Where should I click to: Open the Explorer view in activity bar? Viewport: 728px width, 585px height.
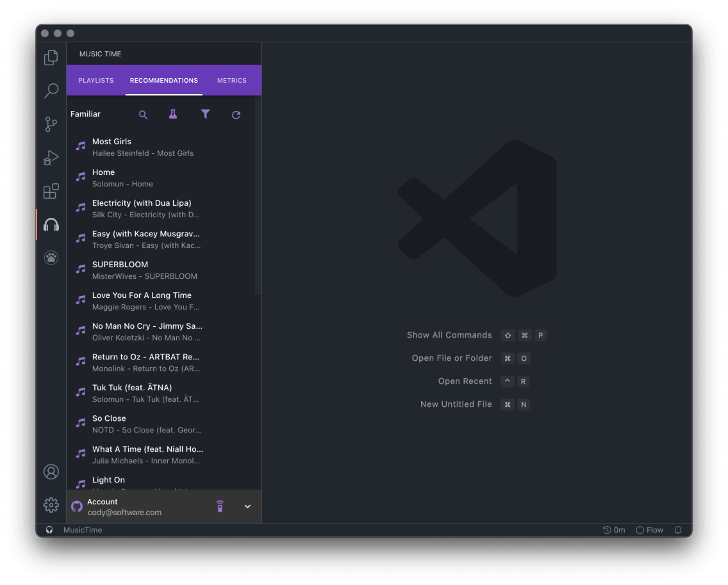51,58
